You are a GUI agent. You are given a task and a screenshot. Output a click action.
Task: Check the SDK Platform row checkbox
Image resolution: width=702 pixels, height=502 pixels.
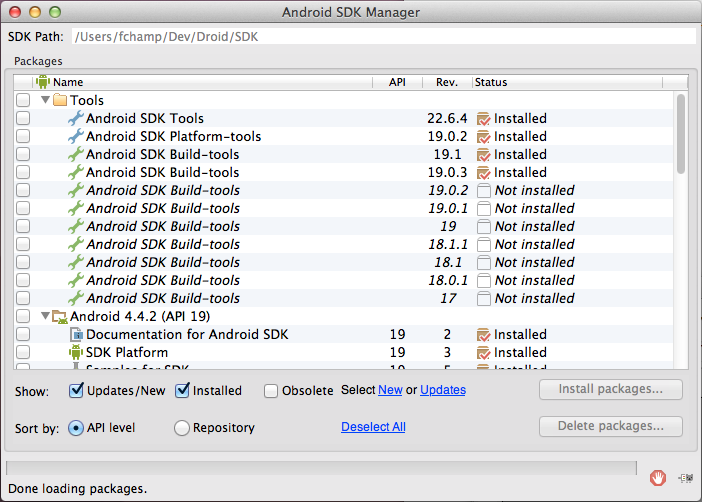click(23, 352)
